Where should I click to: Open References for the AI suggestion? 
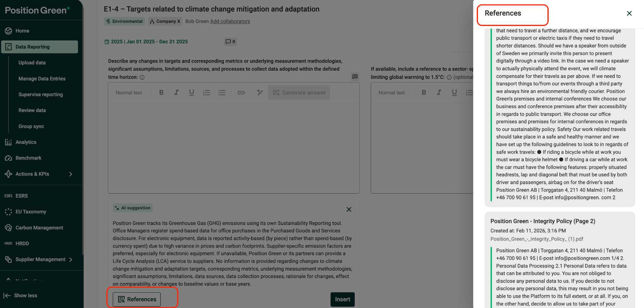pyautogui.click(x=137, y=299)
